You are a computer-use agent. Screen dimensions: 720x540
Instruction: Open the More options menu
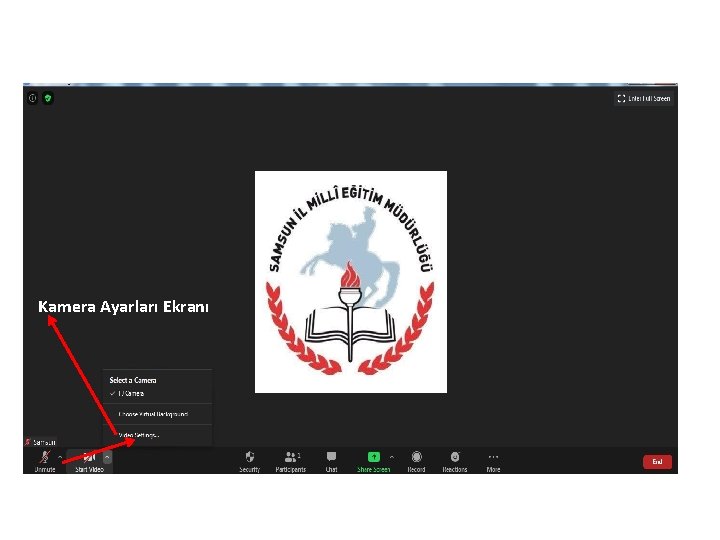coord(493,461)
